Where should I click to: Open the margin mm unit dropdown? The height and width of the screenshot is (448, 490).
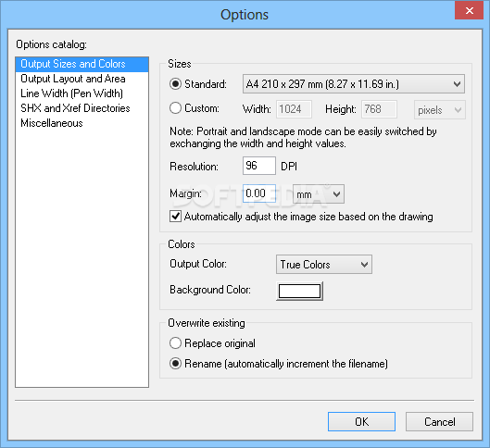[319, 194]
